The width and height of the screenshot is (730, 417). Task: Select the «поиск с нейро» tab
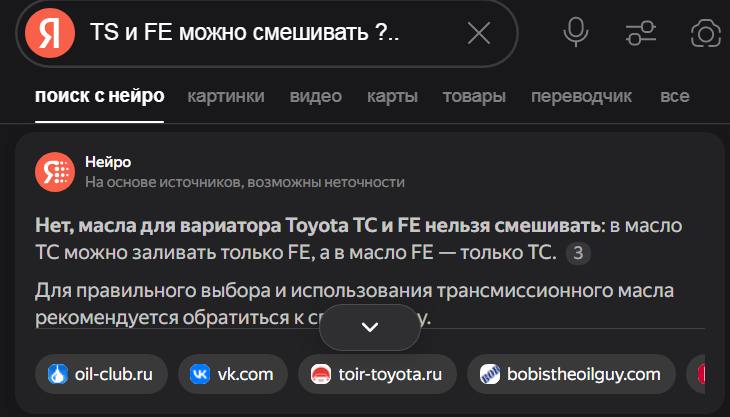pyautogui.click(x=99, y=97)
